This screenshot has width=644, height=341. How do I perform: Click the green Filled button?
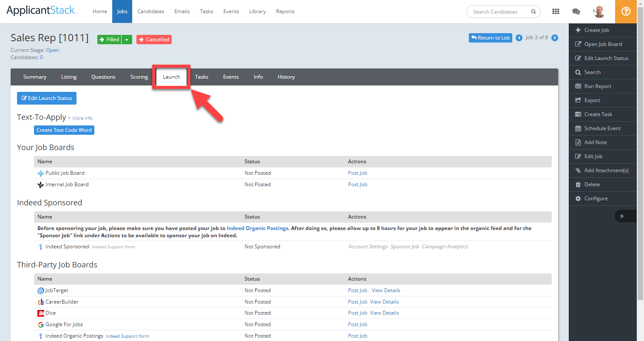pos(110,40)
